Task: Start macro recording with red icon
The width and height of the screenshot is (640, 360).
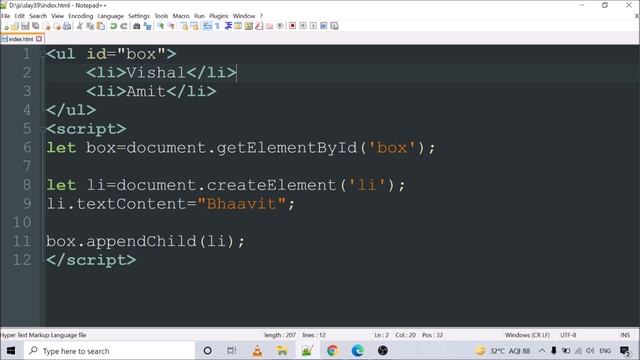Action: (293, 26)
